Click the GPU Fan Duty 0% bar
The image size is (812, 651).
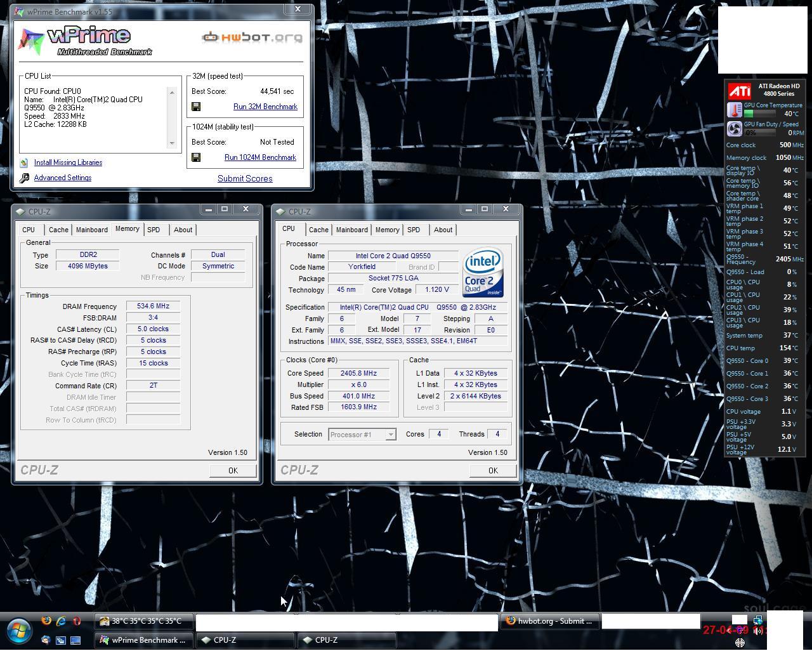(759, 133)
